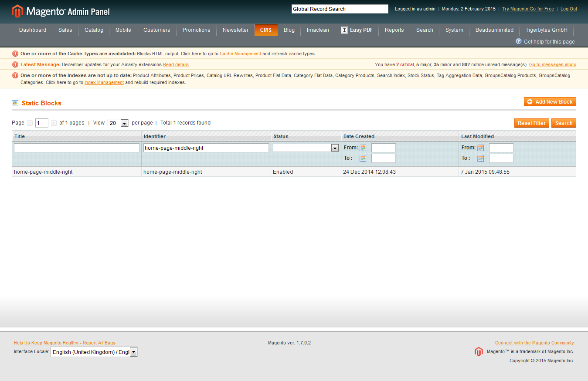Click the Last Modified From date field
This screenshot has height=381, width=588.
(x=501, y=148)
